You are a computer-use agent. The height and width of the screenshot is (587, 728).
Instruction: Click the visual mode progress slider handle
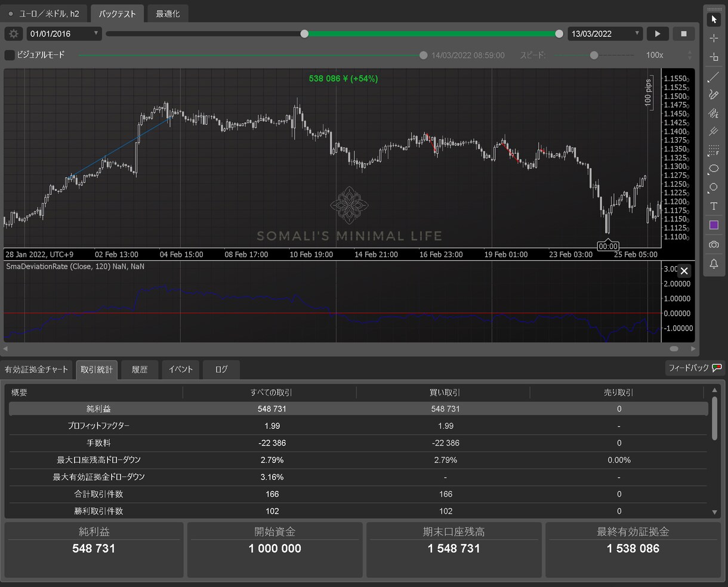coord(423,55)
